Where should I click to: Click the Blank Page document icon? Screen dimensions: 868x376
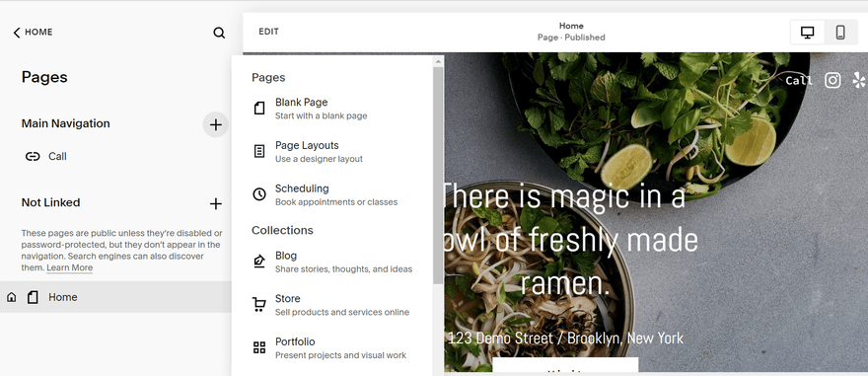(259, 108)
